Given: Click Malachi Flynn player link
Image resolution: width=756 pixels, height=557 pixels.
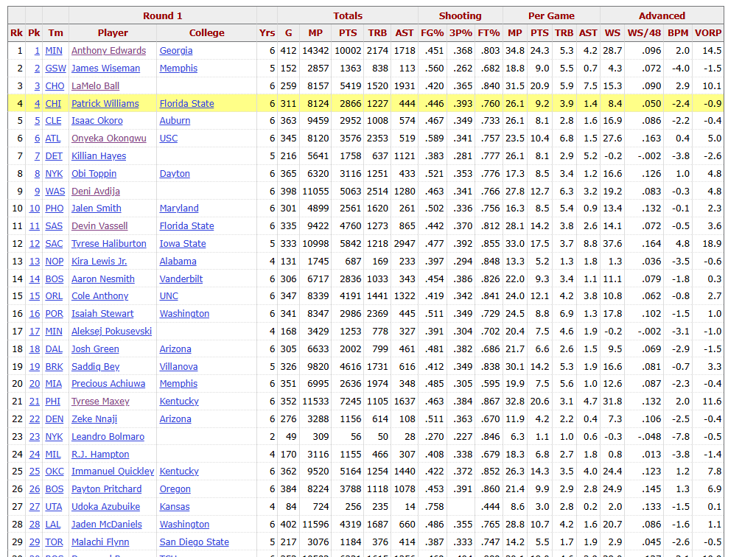Looking at the screenshot, I should pyautogui.click(x=100, y=542).
